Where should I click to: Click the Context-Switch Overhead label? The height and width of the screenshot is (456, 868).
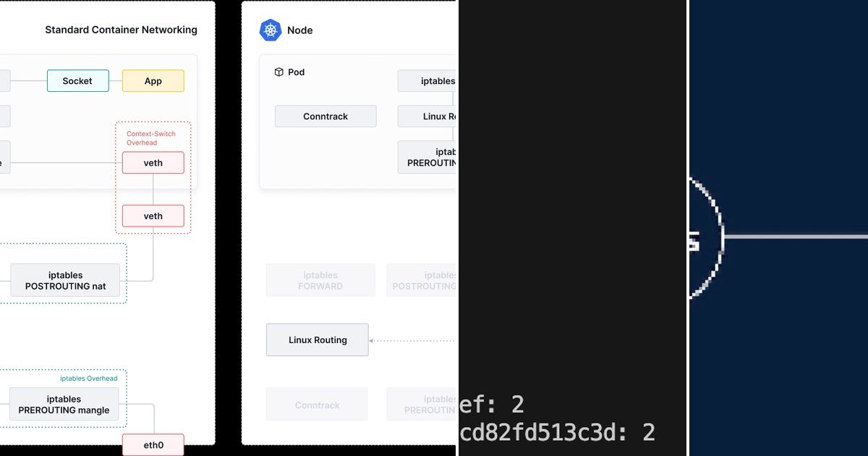[x=150, y=138]
